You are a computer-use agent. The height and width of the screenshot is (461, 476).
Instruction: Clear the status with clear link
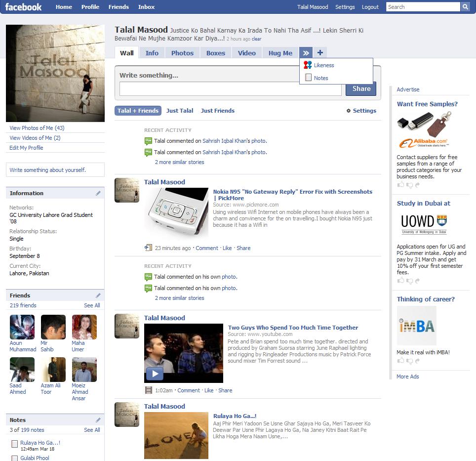click(257, 39)
